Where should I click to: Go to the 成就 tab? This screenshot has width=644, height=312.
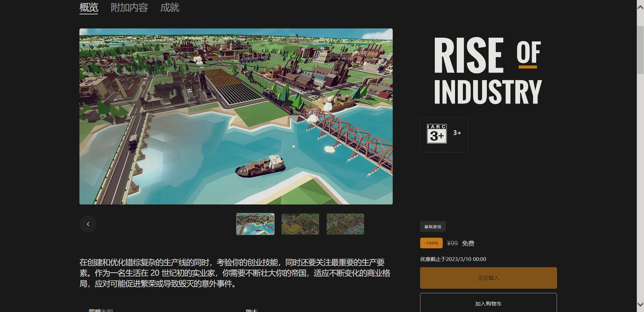coord(169,8)
